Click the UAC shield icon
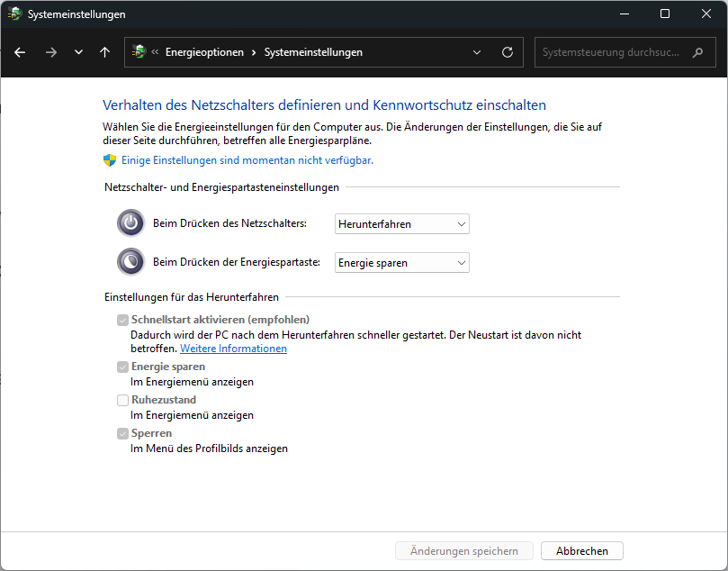Viewport: 728px width, 571px height. 110,160
